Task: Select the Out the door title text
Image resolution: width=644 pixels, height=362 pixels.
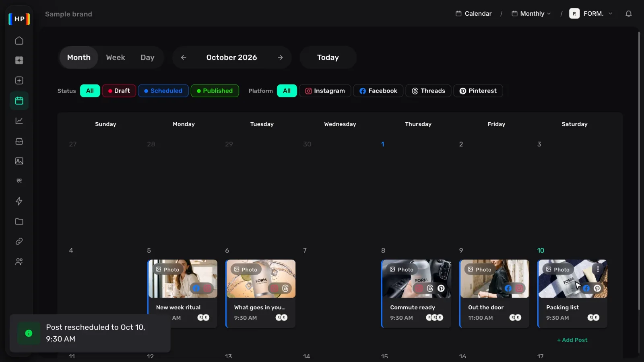Action: click(x=486, y=307)
